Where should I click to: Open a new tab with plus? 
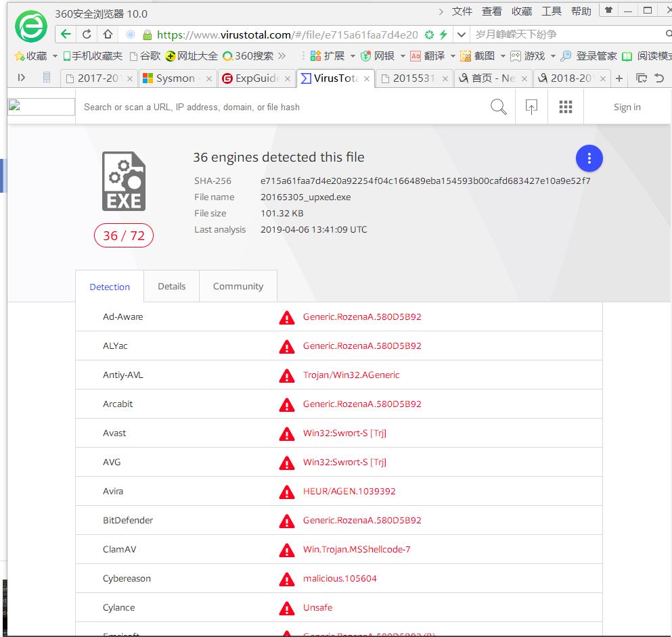coord(619,78)
